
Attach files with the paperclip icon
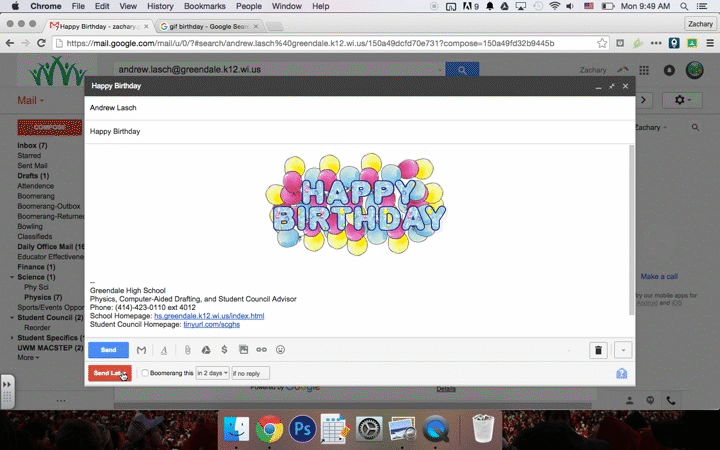click(x=187, y=350)
